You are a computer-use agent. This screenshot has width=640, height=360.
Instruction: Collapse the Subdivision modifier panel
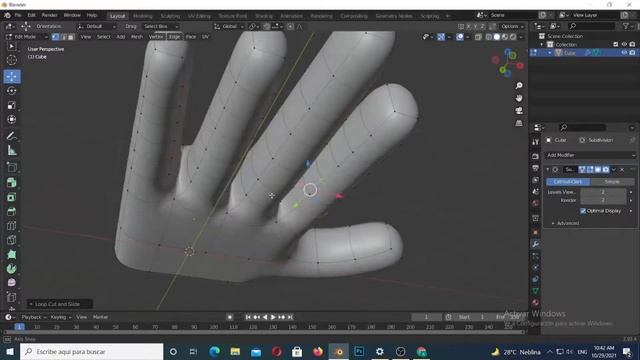548,169
